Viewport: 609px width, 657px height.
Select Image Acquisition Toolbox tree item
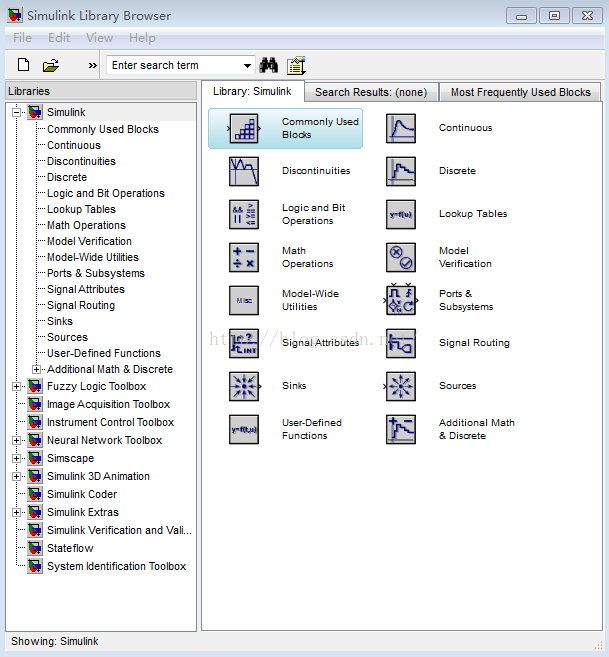[108, 404]
